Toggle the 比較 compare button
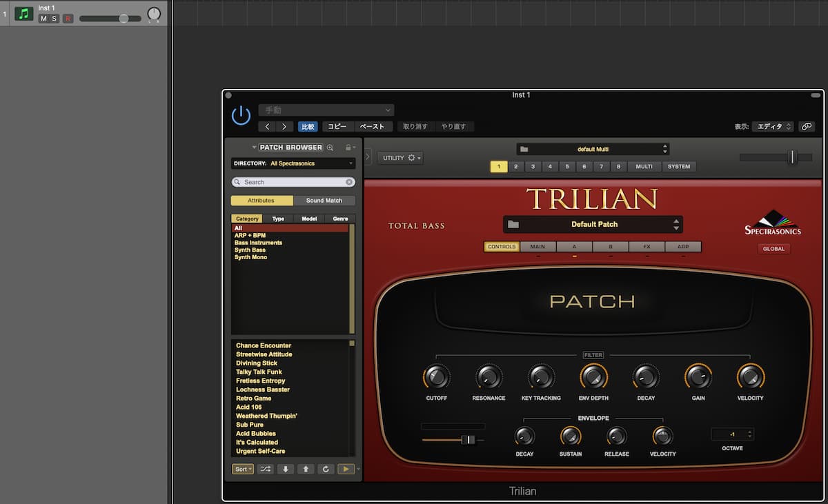Screen dimensions: 828x504 (308, 127)
